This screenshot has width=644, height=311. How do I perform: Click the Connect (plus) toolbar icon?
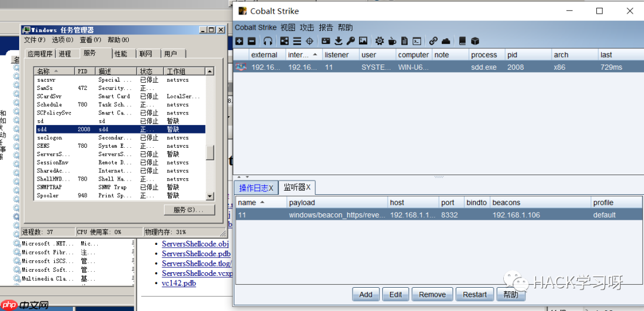(x=240, y=41)
